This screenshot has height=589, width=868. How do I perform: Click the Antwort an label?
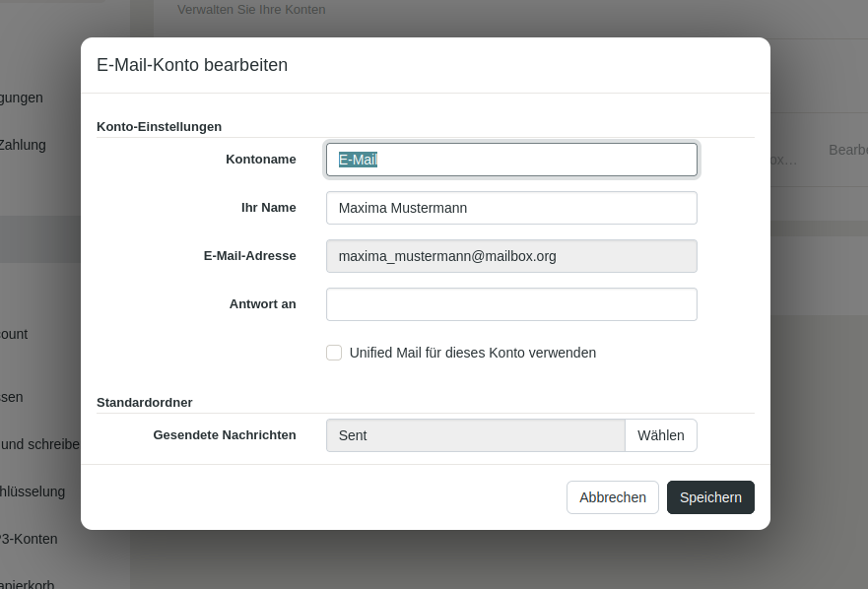click(x=262, y=304)
